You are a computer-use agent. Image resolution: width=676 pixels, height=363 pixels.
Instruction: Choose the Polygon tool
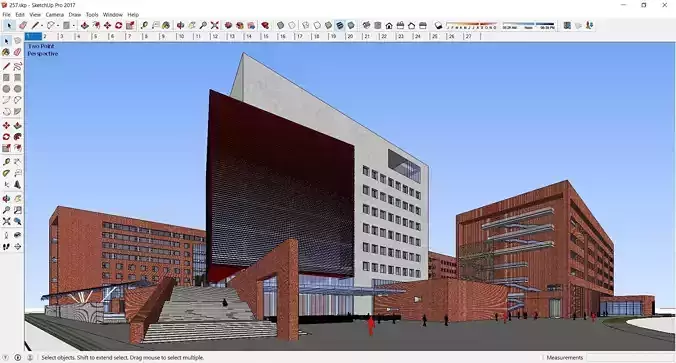pos(18,89)
